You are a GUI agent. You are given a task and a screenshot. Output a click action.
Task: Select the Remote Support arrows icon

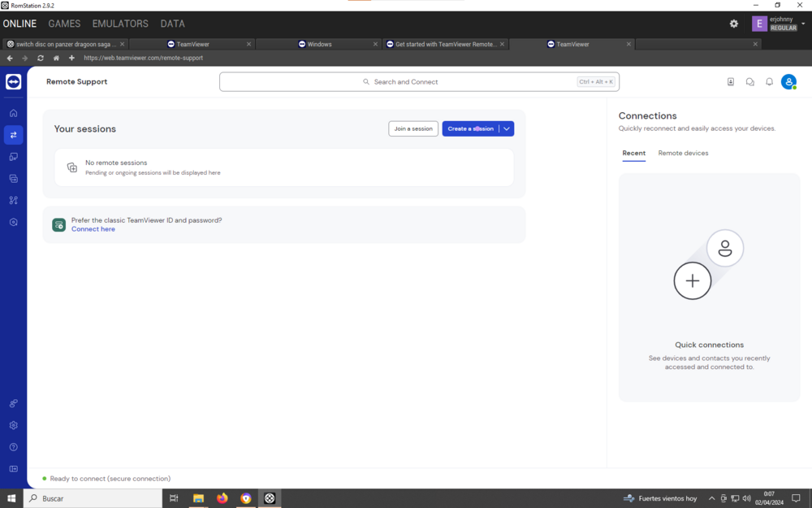[x=13, y=135]
